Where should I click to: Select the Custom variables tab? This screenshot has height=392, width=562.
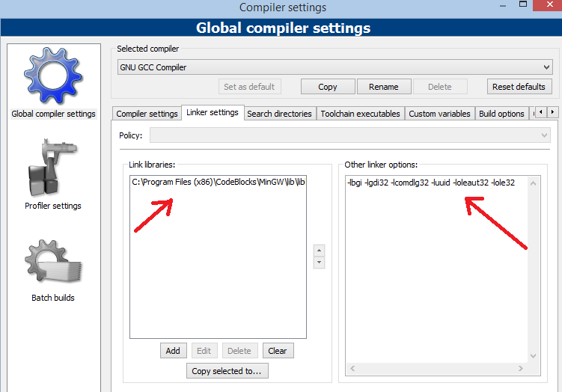point(439,114)
